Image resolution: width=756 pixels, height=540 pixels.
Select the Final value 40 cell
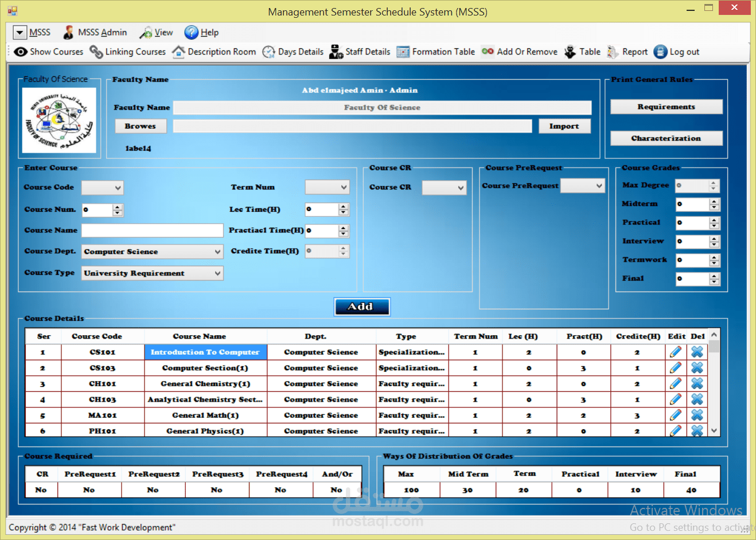coord(691,490)
